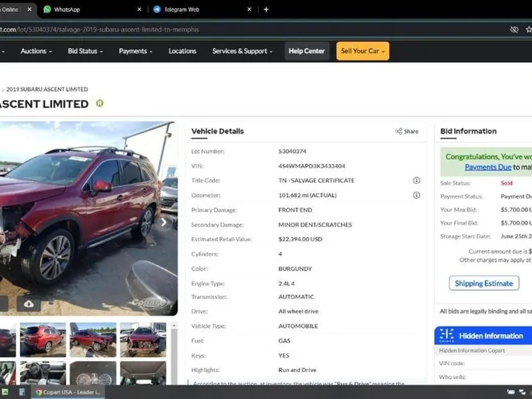The height and width of the screenshot is (399, 532).
Task: Go to next photo with right arrow
Action: [x=164, y=222]
